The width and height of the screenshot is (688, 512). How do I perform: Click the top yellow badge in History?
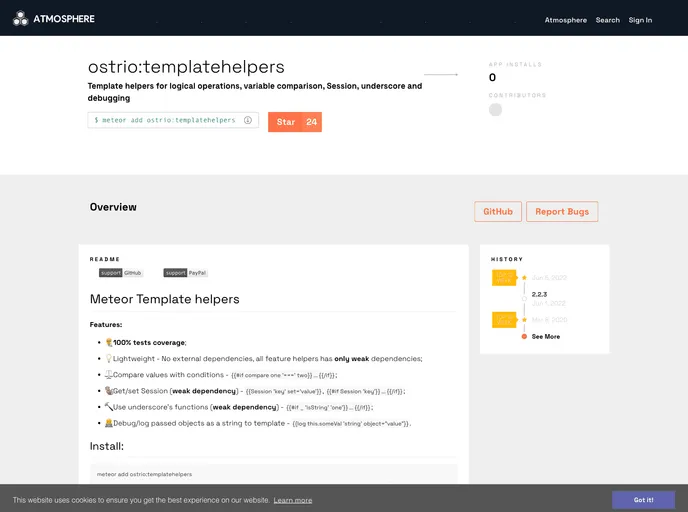click(504, 278)
